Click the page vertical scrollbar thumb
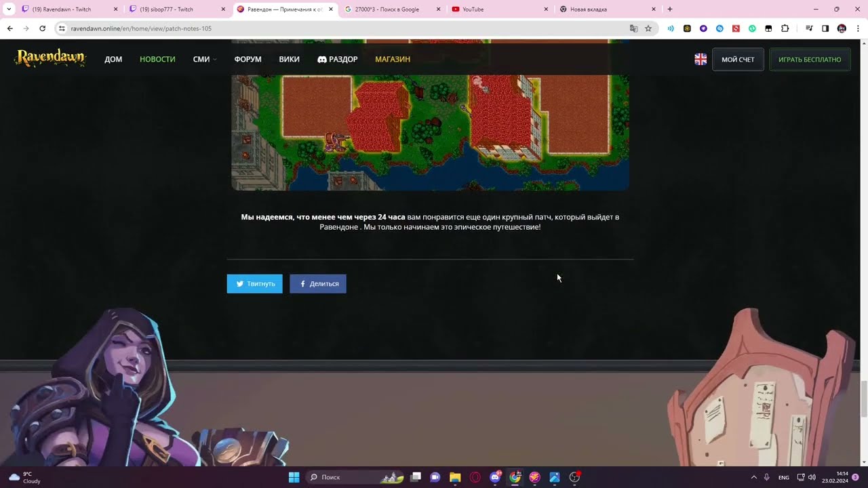The width and height of the screenshot is (868, 488). point(864,399)
